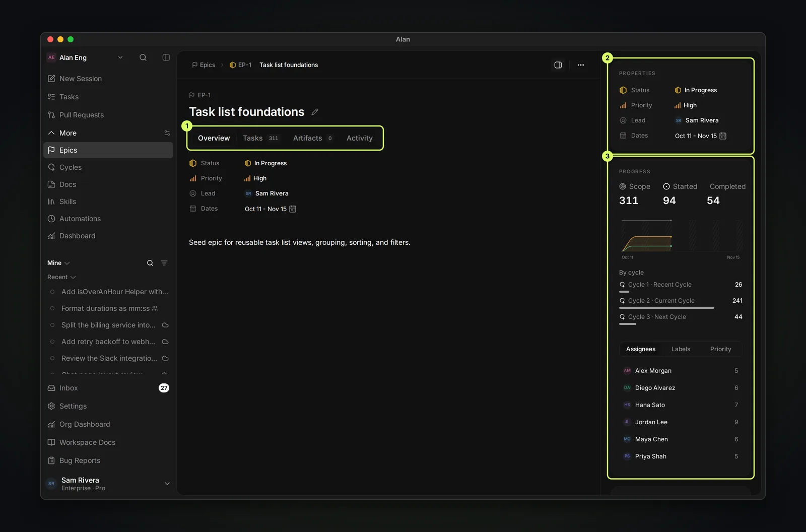Viewport: 806px width, 532px height.
Task: Search tasks in the Mine section
Action: (150, 263)
